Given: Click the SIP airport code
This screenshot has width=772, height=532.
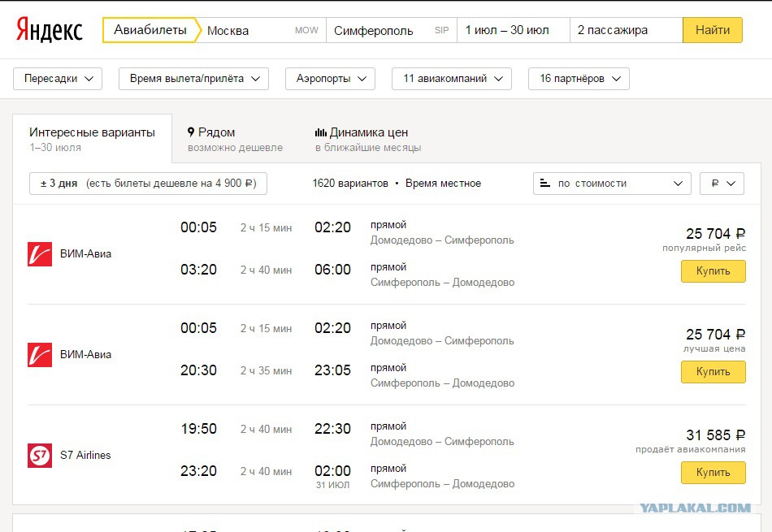Looking at the screenshot, I should point(441,31).
